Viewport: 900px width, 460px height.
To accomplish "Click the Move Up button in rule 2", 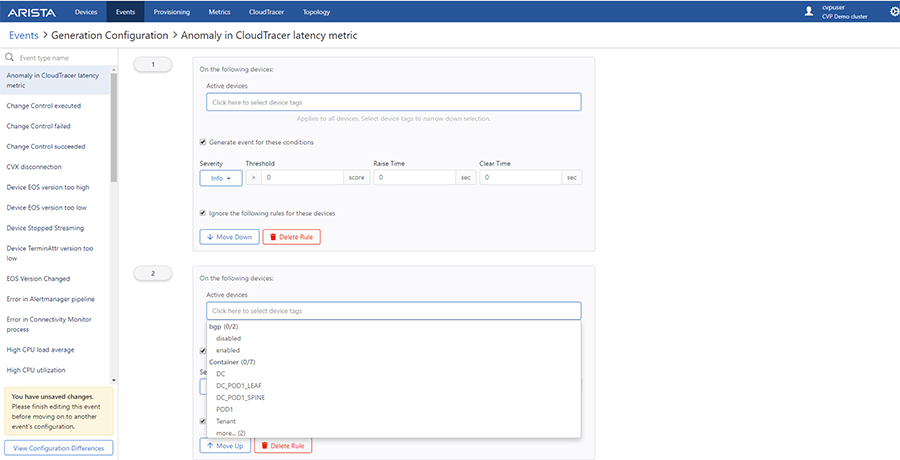I will coord(225,446).
